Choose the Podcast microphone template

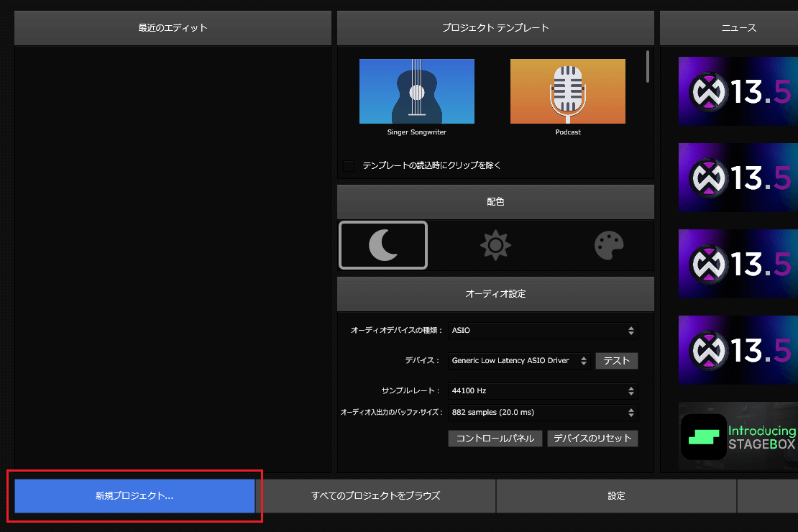pos(567,91)
